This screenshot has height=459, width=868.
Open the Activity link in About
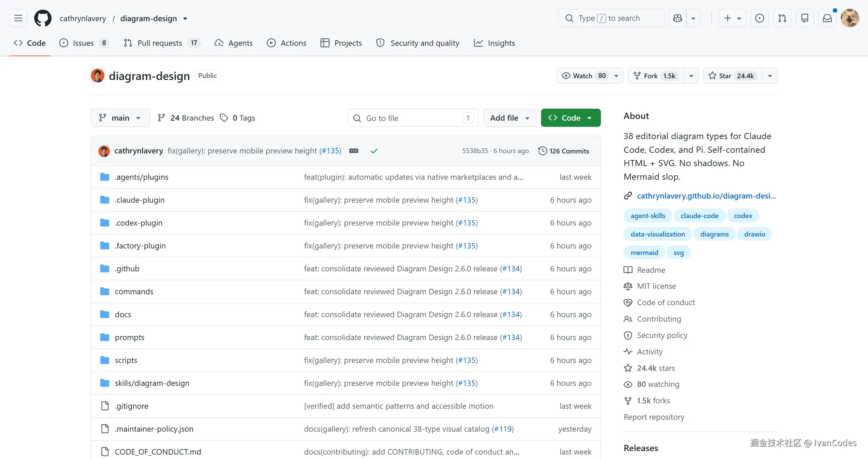point(650,352)
